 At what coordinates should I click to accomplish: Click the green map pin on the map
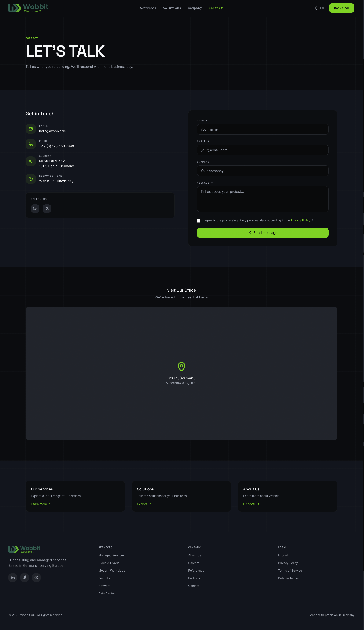click(181, 367)
